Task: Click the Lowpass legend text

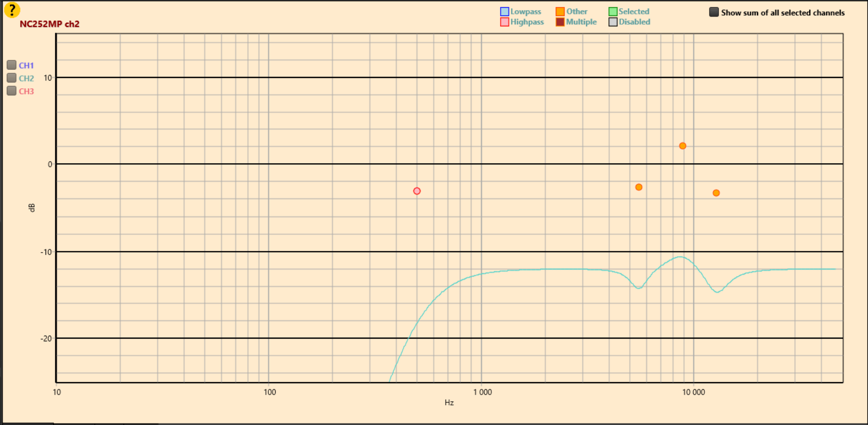Action: point(526,11)
